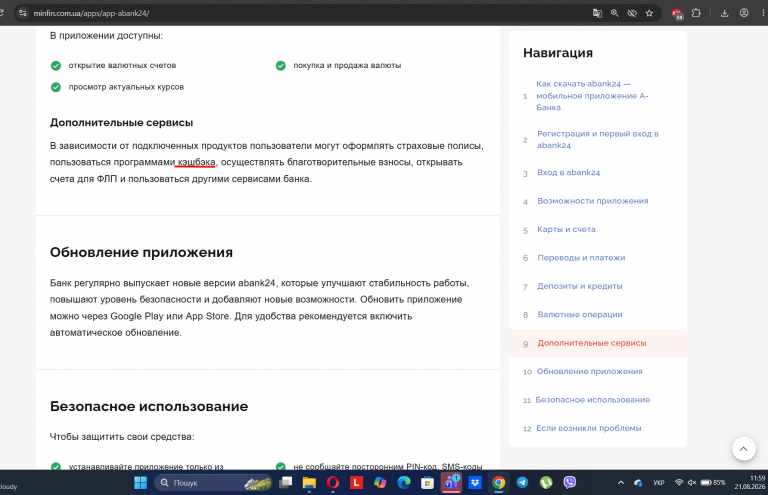
Task: Open Microsoft Teams from the taskbar
Action: (x=451, y=483)
